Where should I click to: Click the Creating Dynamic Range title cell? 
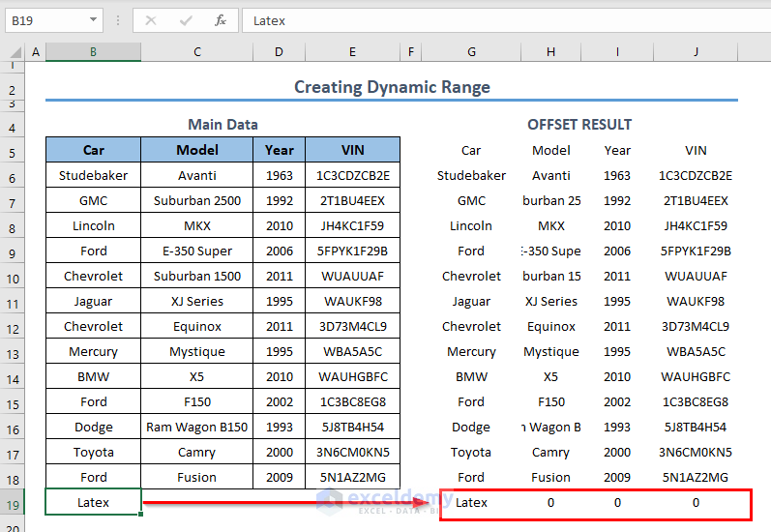pos(392,87)
